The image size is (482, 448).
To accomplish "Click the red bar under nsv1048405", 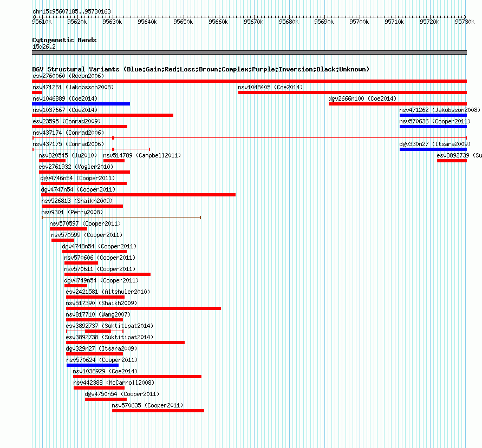I will 353,93.
